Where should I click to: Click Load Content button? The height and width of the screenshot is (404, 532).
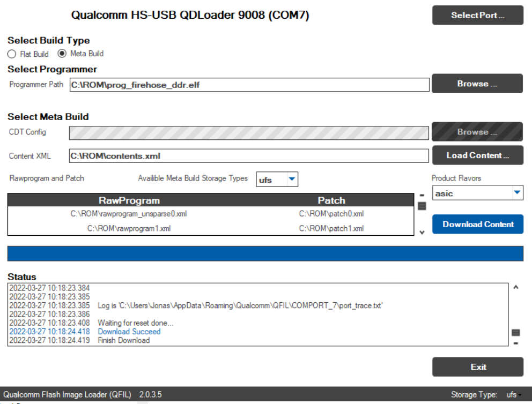(x=478, y=155)
